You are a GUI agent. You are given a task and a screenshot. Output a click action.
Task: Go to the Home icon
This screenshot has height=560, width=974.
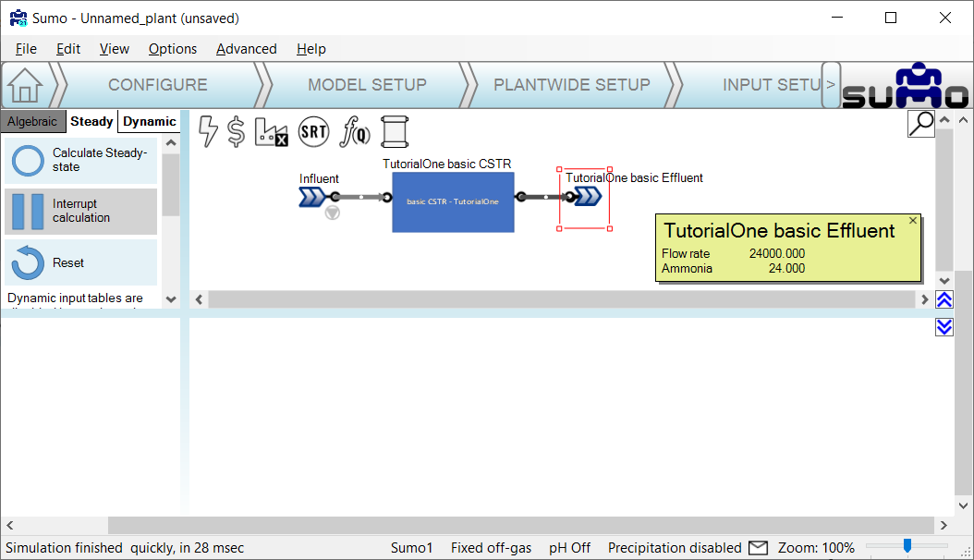click(x=25, y=85)
